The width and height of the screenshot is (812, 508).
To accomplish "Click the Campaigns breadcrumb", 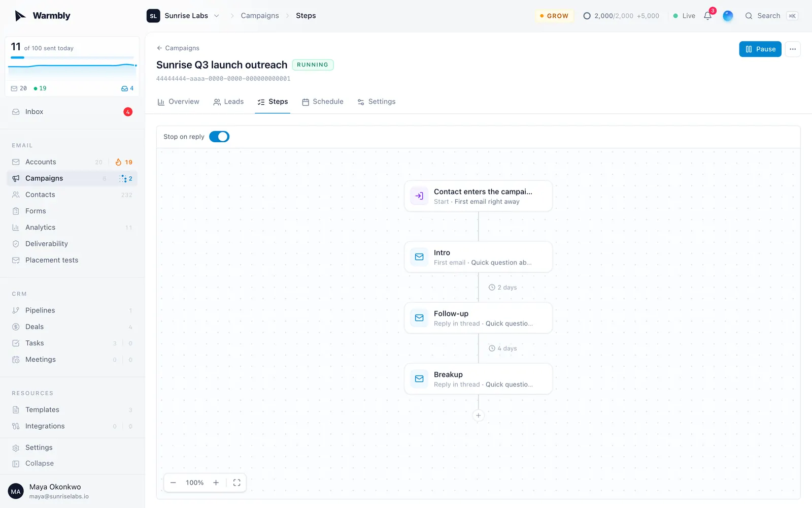I will [260, 16].
